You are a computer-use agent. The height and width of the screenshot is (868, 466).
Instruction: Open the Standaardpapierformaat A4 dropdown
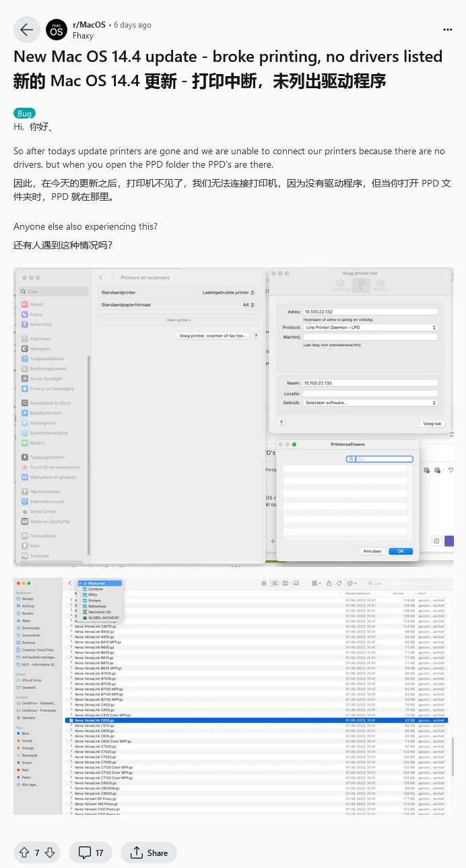tap(250, 305)
